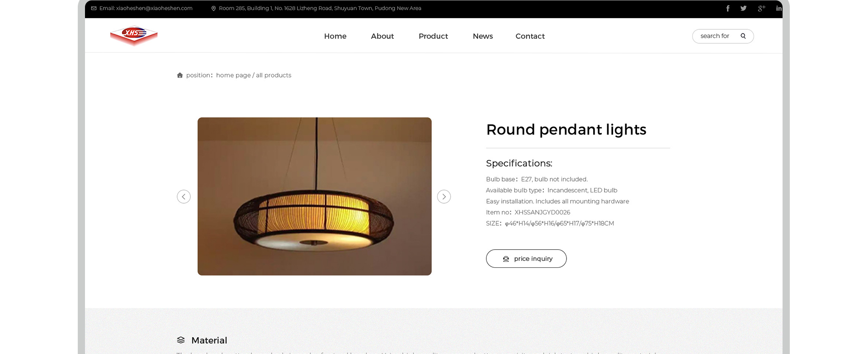Go to the News page

(483, 36)
